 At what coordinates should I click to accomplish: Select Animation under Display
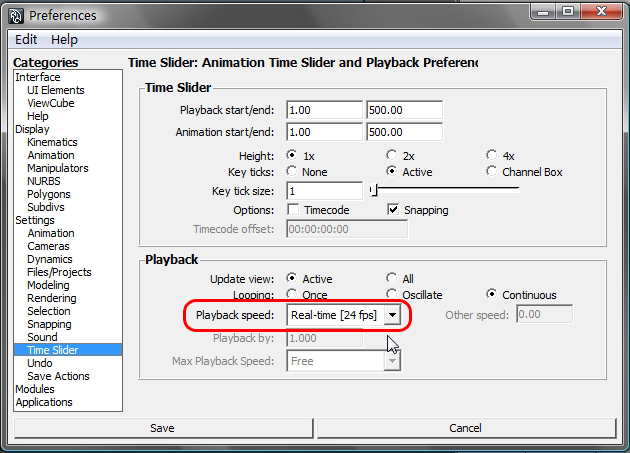pos(51,155)
